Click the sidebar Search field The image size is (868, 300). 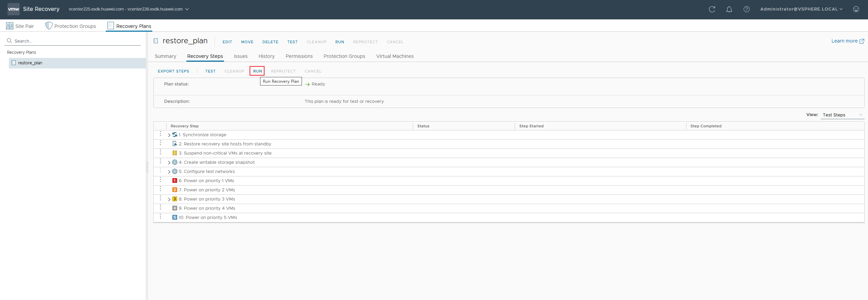click(x=73, y=41)
